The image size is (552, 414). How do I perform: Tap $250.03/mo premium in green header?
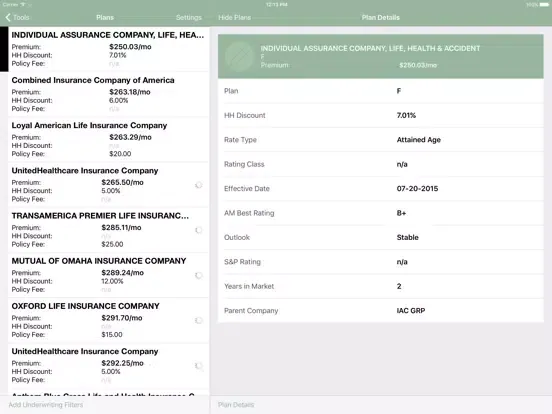point(418,65)
